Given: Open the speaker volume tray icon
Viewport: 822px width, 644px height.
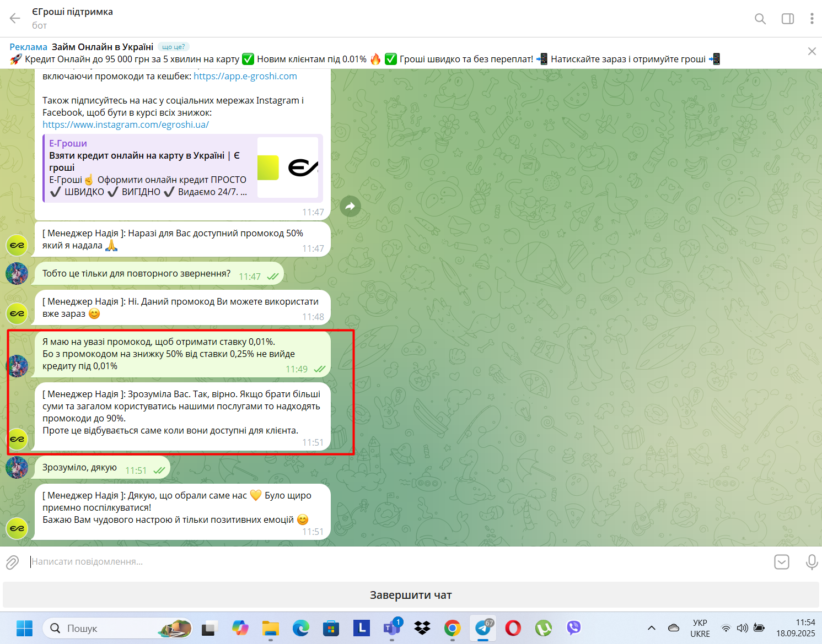Looking at the screenshot, I should click(x=743, y=628).
